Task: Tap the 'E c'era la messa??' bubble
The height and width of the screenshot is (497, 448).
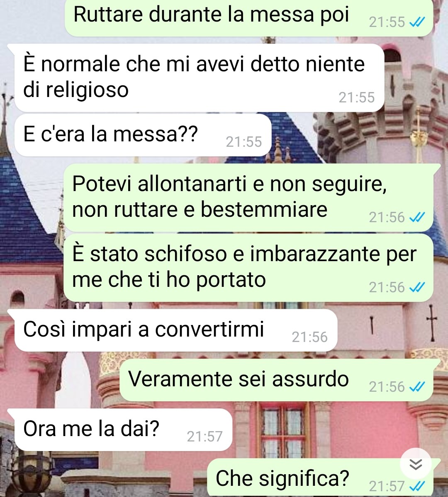Action: 143,135
